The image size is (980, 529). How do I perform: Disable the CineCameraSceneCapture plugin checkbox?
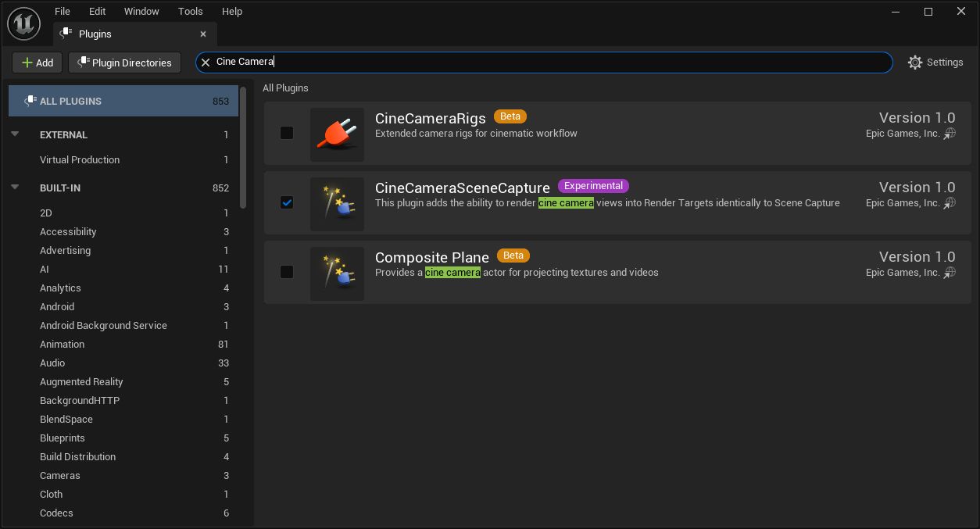pos(287,202)
